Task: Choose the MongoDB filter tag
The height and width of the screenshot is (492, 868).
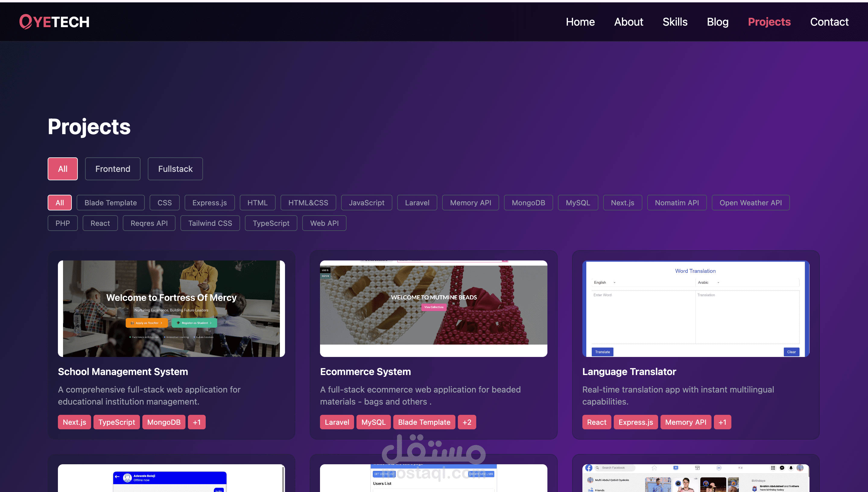Action: tap(528, 203)
